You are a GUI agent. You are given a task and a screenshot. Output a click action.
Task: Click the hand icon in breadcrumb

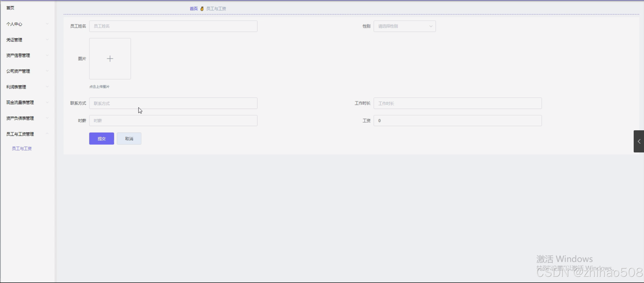202,9
